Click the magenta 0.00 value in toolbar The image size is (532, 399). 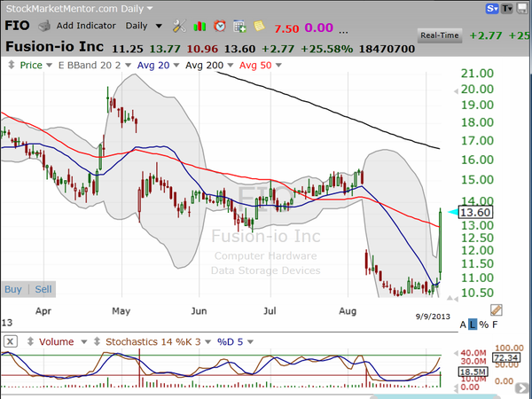coord(319,27)
